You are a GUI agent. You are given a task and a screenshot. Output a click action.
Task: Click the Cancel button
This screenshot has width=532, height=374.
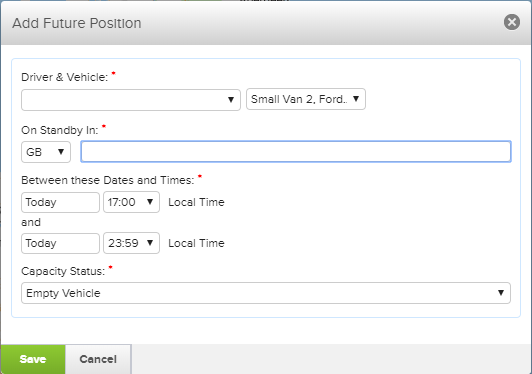(x=98, y=359)
